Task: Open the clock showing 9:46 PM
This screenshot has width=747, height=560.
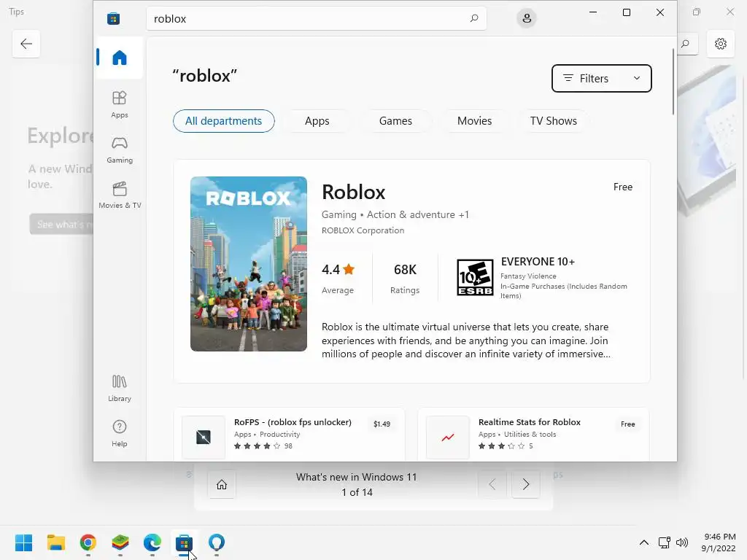Action: [719, 542]
